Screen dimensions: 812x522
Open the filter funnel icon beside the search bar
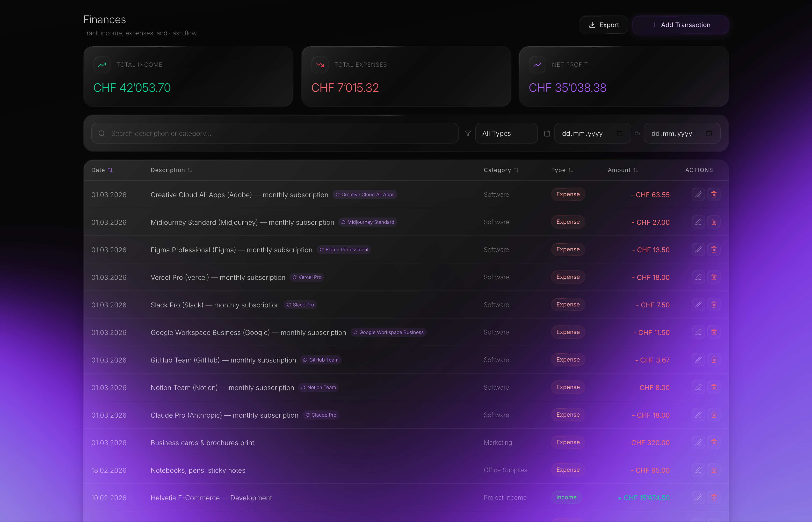coord(468,133)
